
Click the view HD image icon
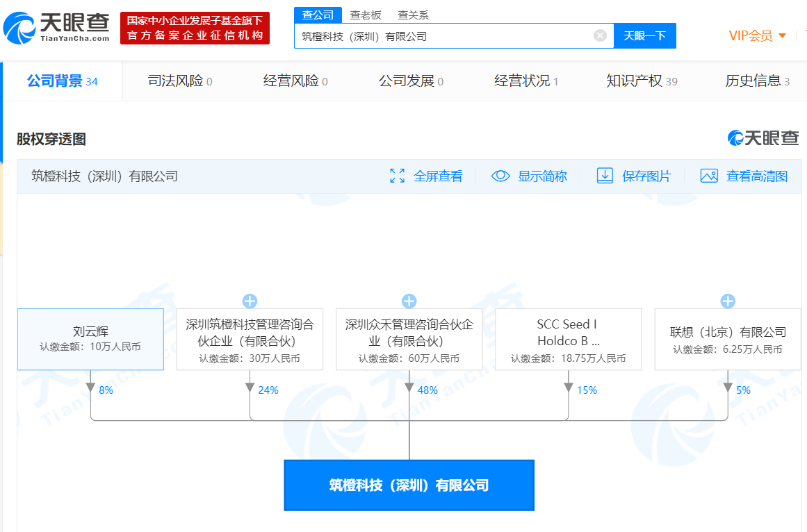pos(709,176)
